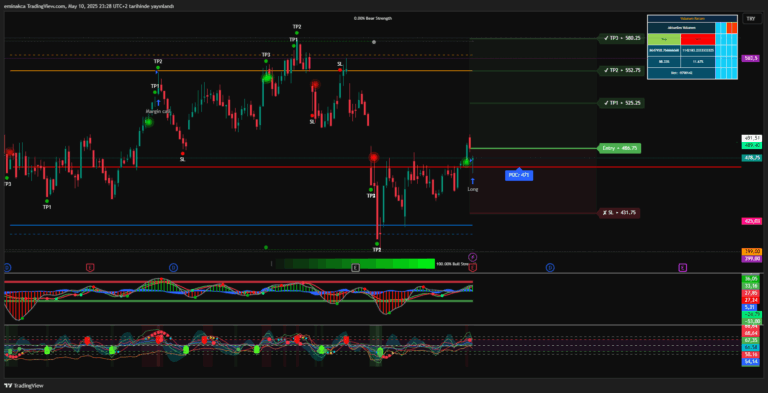768x393 pixels.
Task: Click the POC: 471 label
Action: (519, 175)
